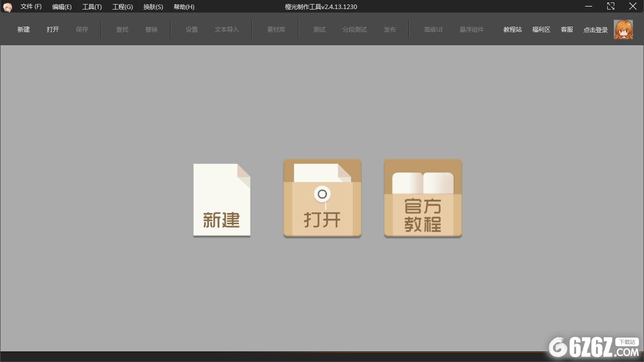Open the 换肤(S) skin menu

point(153,7)
